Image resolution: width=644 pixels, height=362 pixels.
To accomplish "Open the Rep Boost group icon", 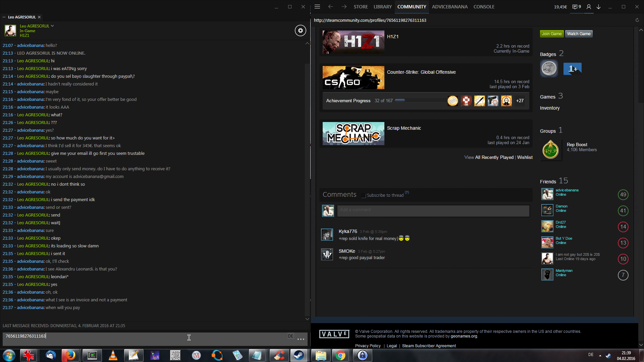I will (x=550, y=150).
